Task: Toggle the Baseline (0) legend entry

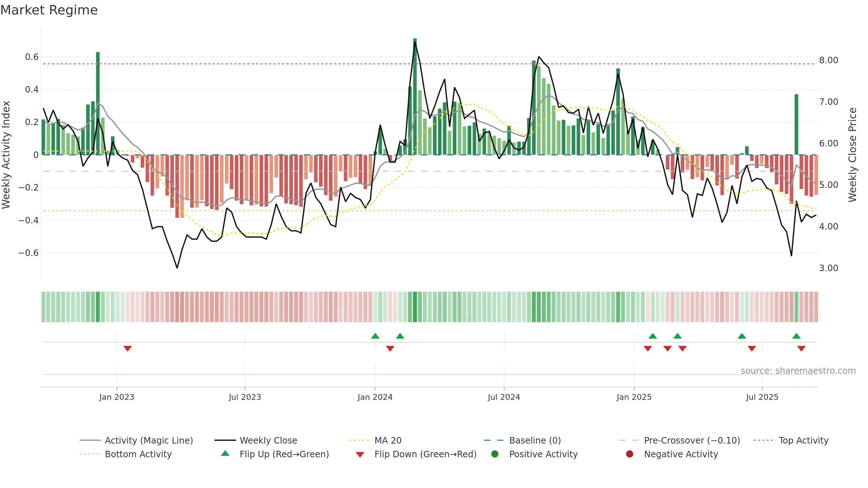Action: (x=522, y=440)
